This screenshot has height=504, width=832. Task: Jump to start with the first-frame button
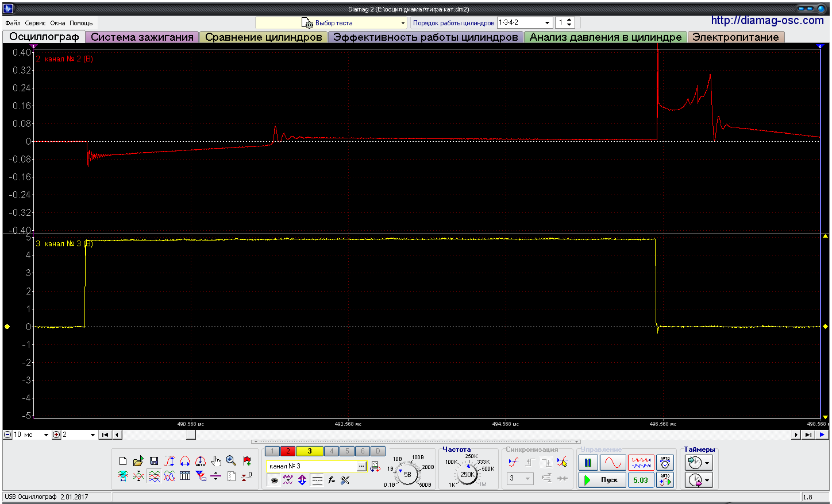105,435
